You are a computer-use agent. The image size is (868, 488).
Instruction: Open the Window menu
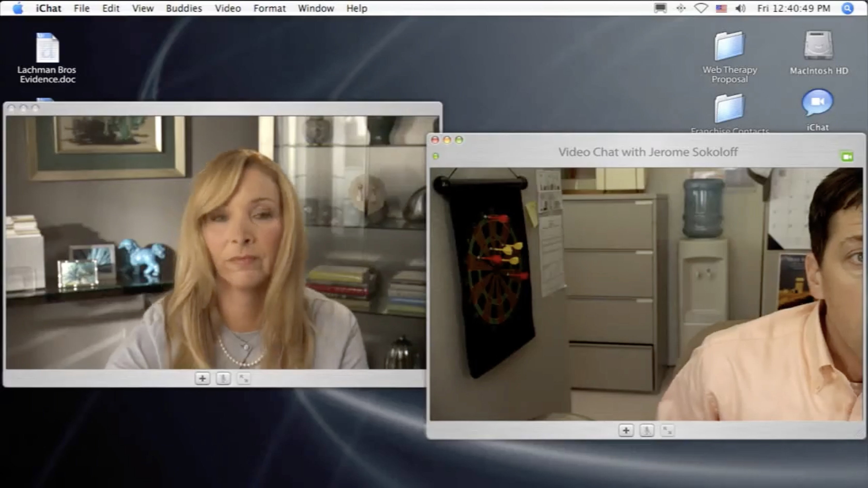click(x=316, y=8)
